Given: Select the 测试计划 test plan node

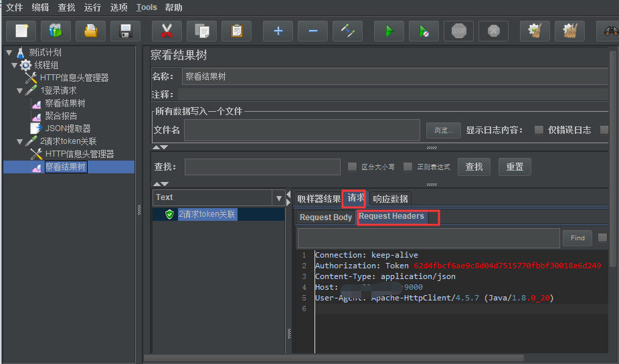Looking at the screenshot, I should pyautogui.click(x=45, y=52).
